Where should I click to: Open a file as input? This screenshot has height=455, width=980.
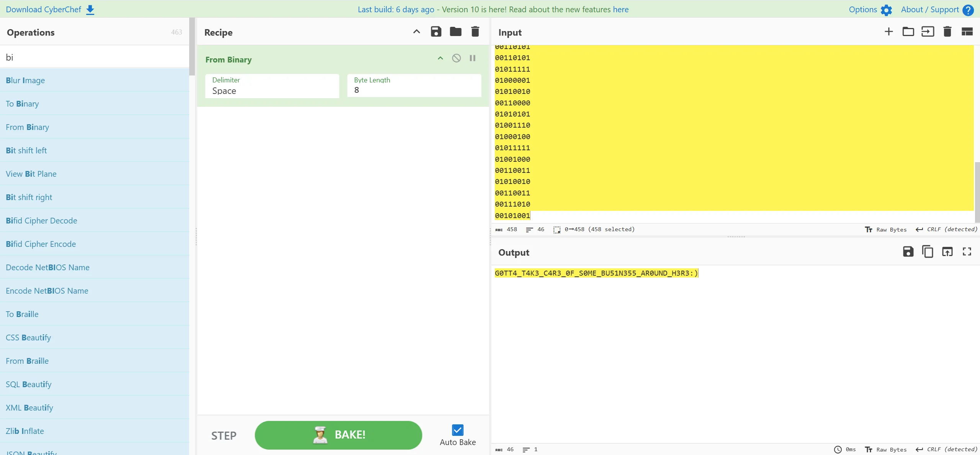click(928, 32)
